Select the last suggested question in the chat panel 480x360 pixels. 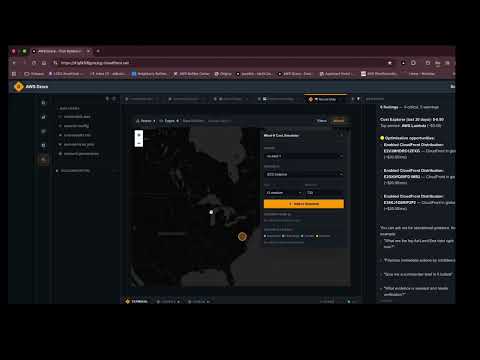click(416, 291)
